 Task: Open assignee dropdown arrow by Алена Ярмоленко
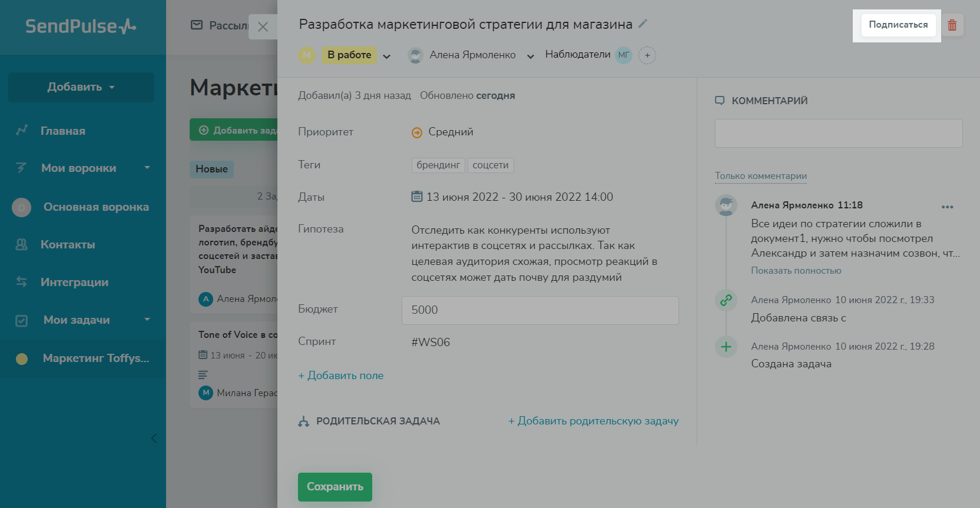click(x=531, y=57)
